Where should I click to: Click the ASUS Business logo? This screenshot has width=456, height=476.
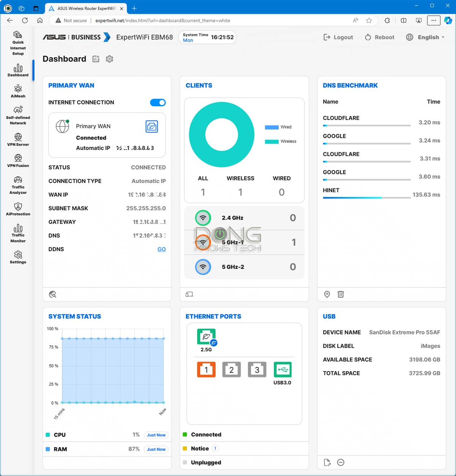[76, 37]
